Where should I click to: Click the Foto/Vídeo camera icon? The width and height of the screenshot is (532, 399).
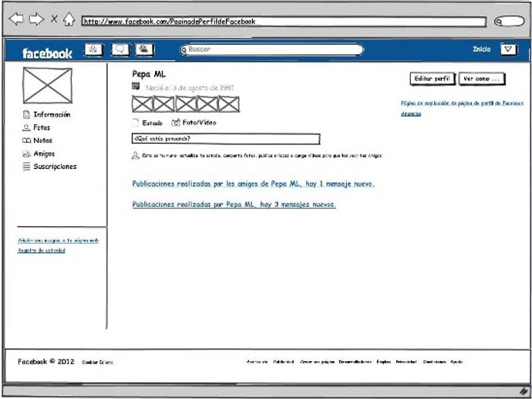point(176,123)
